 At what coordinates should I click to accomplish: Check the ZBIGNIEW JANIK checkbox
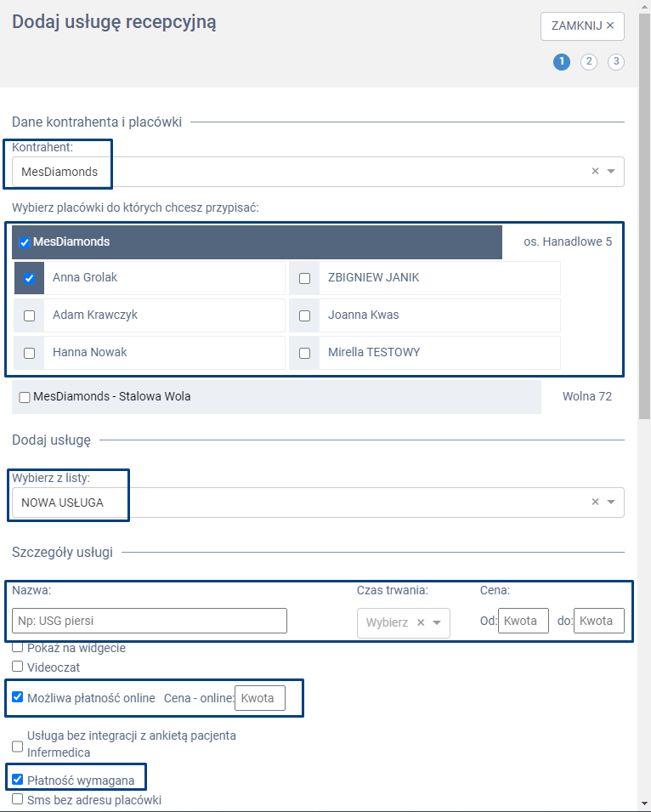[304, 278]
